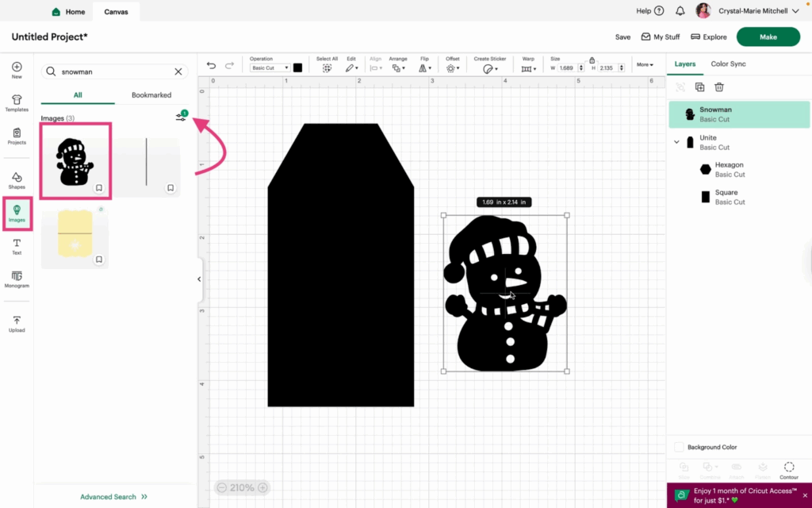Select the All images tab
Viewport: 812px width, 508px height.
click(78, 95)
